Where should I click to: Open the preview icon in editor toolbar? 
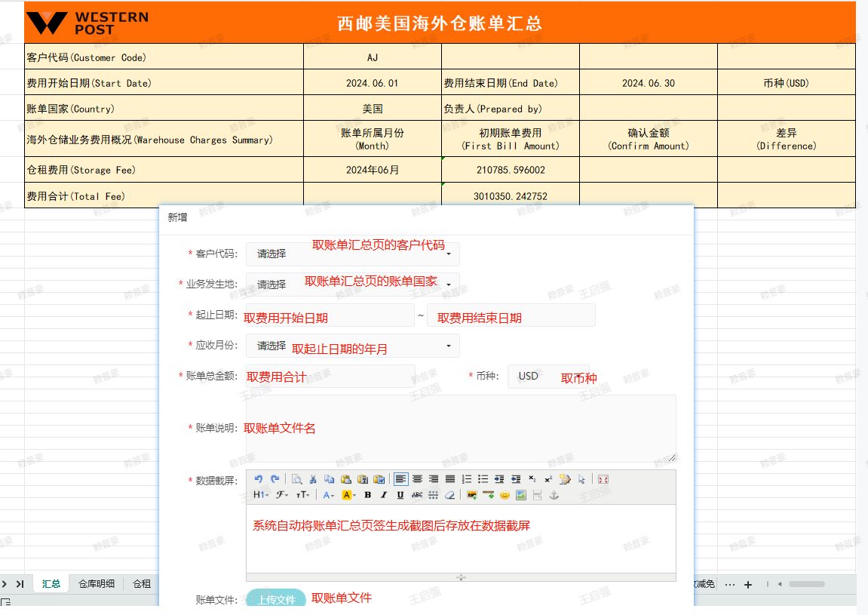click(296, 479)
